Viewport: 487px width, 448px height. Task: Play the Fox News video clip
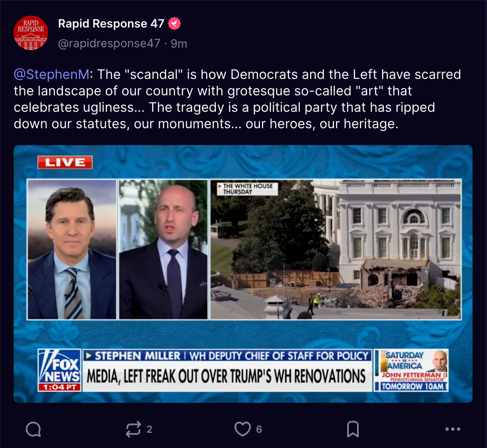click(x=243, y=274)
